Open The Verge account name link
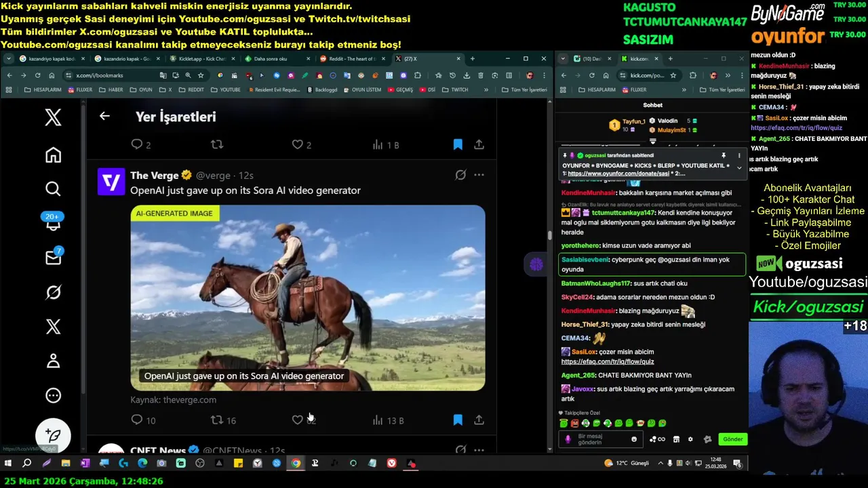This screenshot has width=868, height=488. tap(155, 176)
